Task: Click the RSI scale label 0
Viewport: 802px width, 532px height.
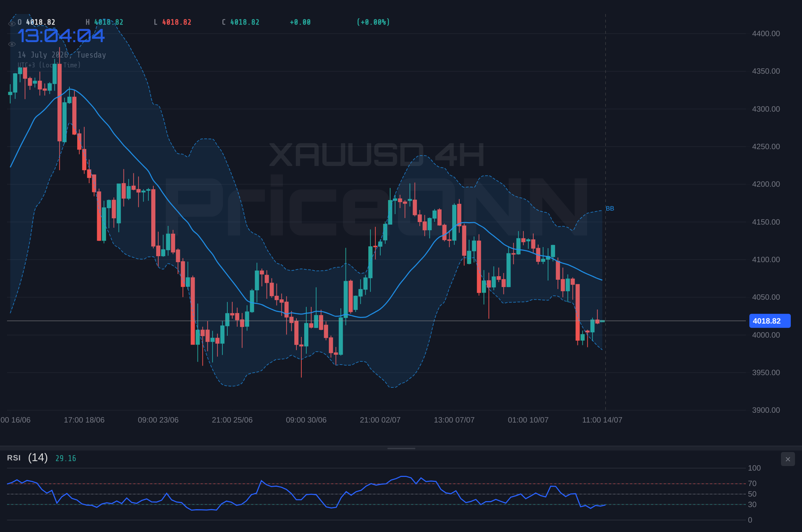Action: coord(750,520)
